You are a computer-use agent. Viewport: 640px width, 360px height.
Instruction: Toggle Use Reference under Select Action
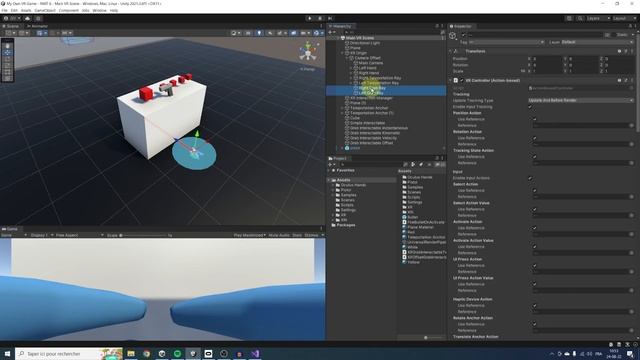[534, 191]
